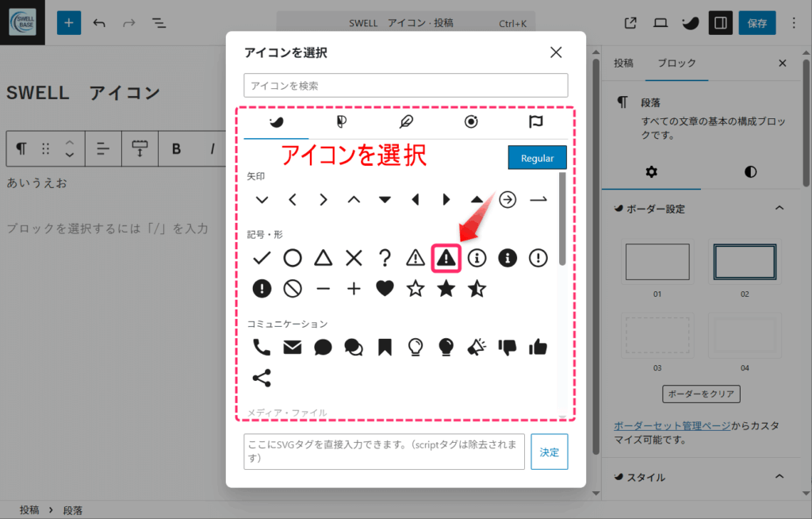The image size is (812, 519).
Task: Select the outlined star icon
Action: 416,288
